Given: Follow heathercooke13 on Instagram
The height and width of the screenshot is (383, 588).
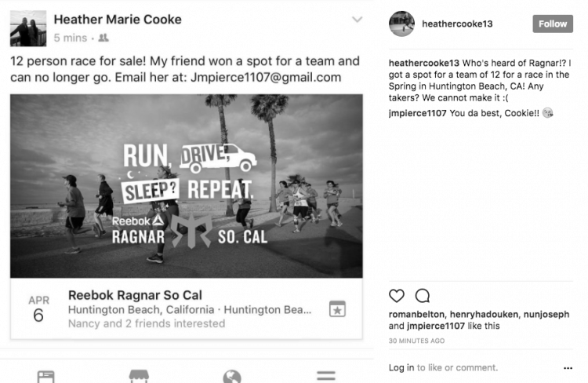Looking at the screenshot, I should coord(553,24).
